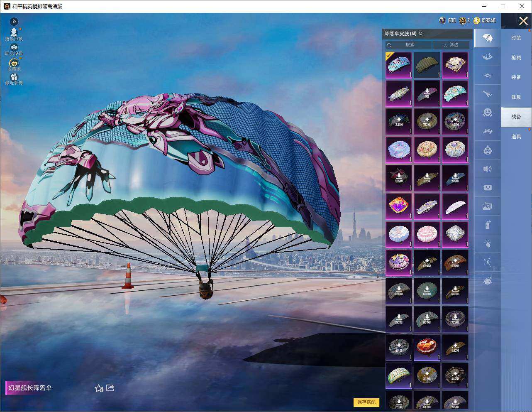Open the picture background category icon

coord(487,206)
